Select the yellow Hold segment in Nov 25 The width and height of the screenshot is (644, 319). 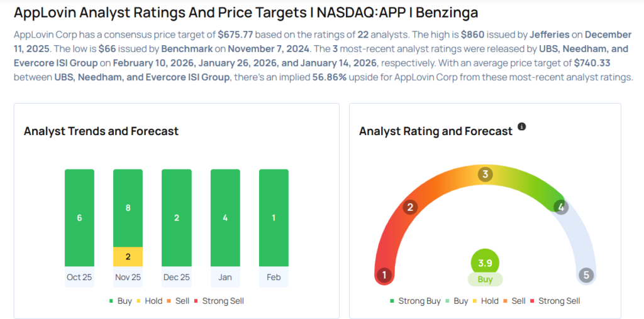point(128,256)
